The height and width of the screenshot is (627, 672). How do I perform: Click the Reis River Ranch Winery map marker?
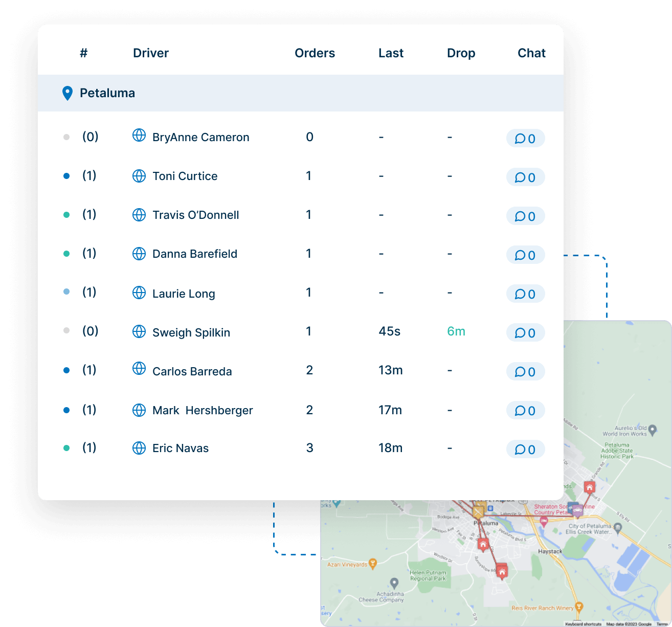579,608
